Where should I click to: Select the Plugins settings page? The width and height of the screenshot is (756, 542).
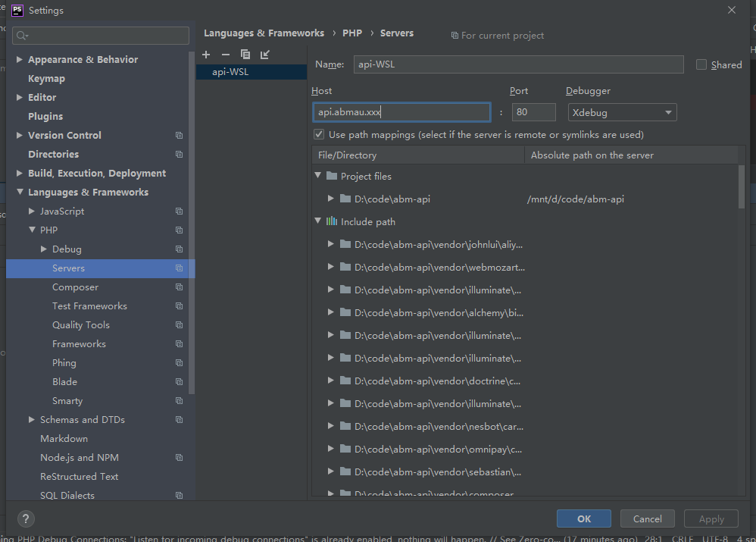(x=45, y=116)
